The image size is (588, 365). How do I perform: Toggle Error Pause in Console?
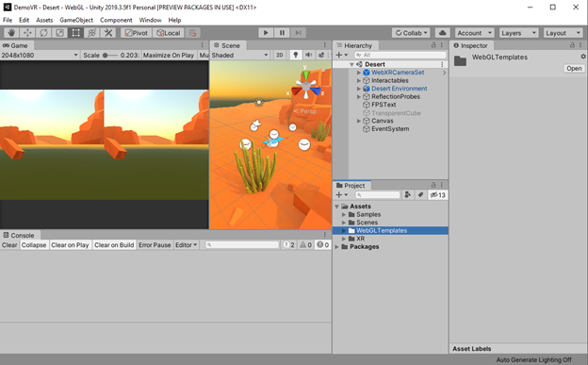point(155,245)
